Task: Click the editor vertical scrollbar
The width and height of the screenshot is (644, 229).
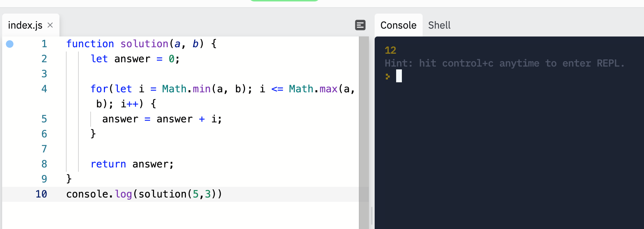Action: click(364, 133)
